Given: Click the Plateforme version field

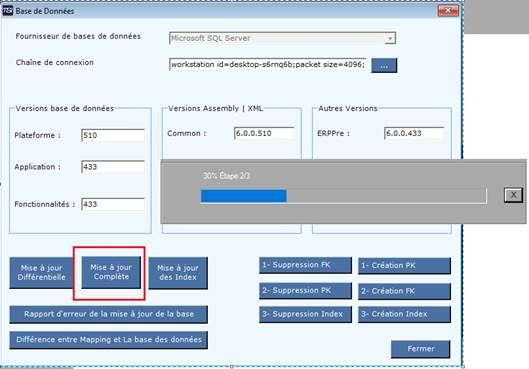Looking at the screenshot, I should pyautogui.click(x=113, y=135).
